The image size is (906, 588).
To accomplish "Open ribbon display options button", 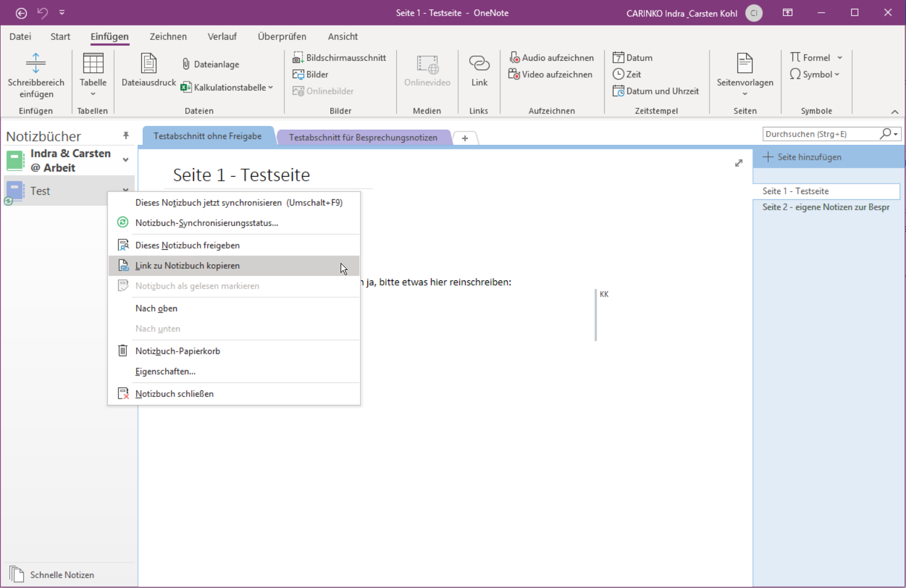I will [788, 13].
